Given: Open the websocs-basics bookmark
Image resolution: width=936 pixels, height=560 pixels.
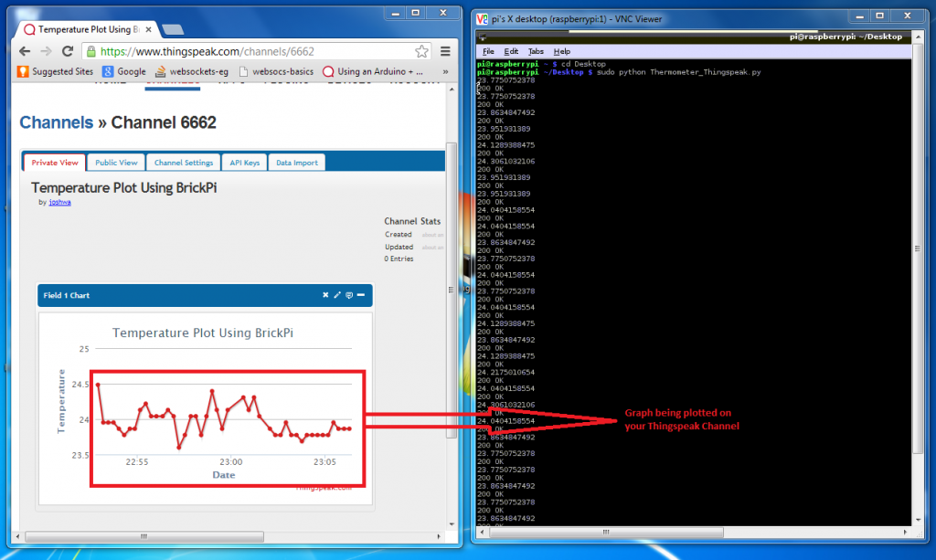Looking at the screenshot, I should pos(276,71).
